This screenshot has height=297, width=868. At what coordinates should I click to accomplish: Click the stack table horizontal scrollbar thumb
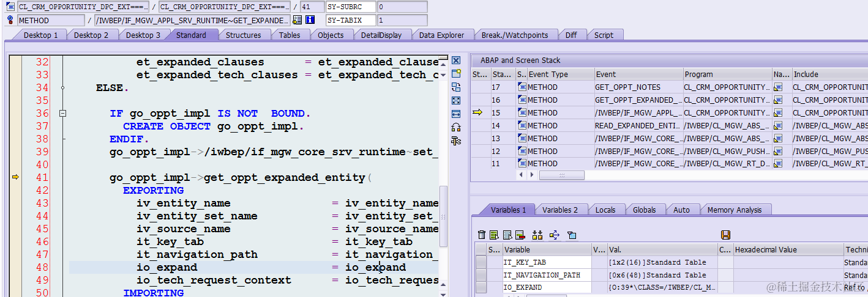[x=561, y=175]
